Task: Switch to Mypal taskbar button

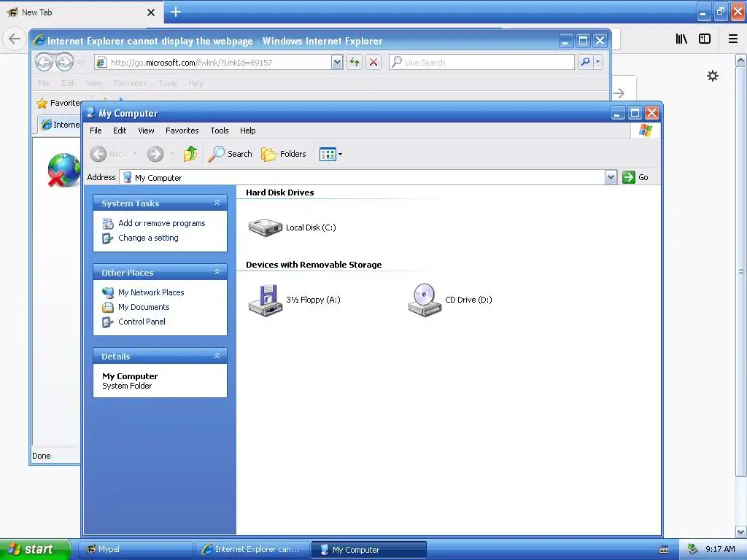Action: (x=135, y=550)
